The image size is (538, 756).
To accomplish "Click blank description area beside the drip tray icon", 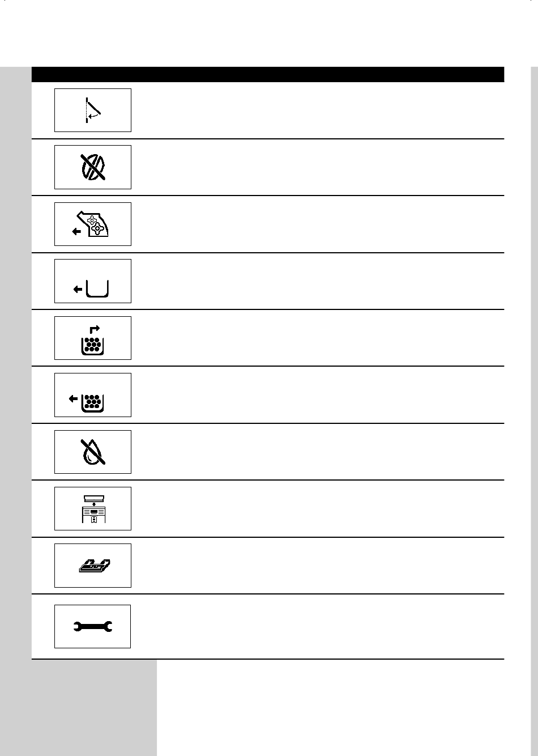I will (317, 565).
